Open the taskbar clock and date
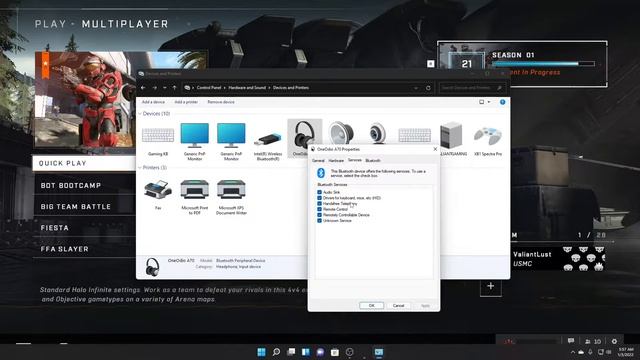The image size is (640, 360). pos(625,352)
